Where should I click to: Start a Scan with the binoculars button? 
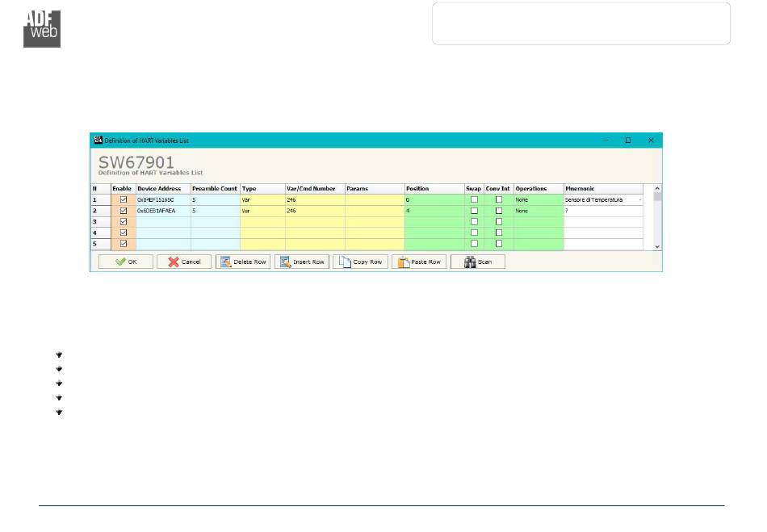coord(478,262)
